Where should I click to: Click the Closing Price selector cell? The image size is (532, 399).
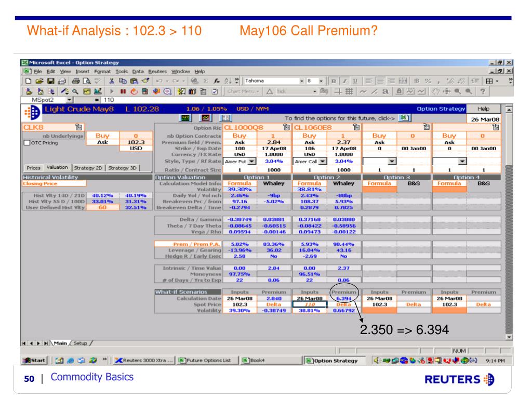(x=54, y=183)
